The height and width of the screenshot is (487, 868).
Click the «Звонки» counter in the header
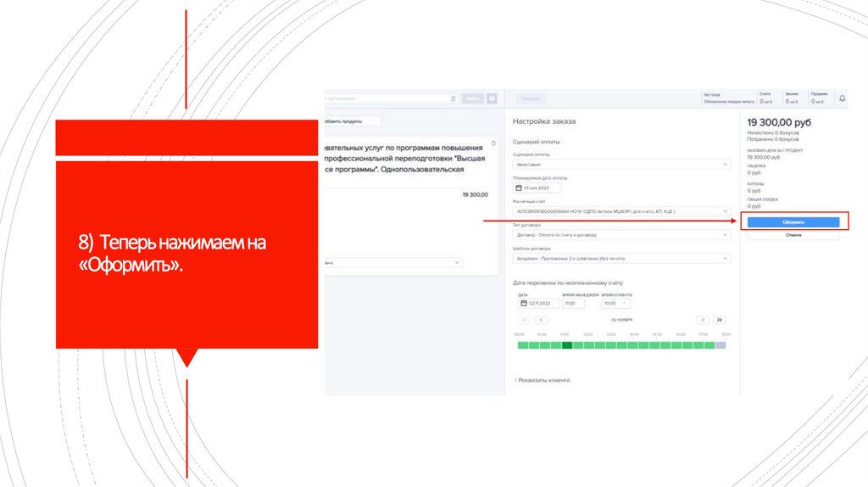click(x=793, y=98)
